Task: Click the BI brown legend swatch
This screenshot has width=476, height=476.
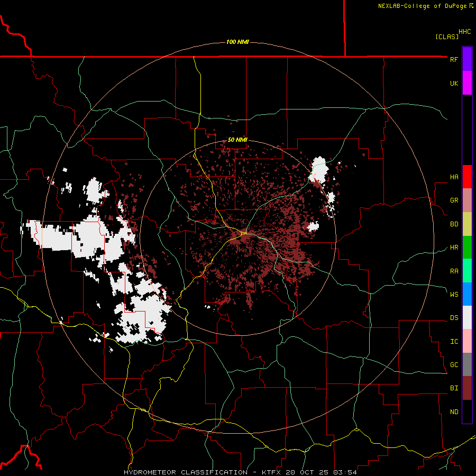Action: tap(467, 388)
